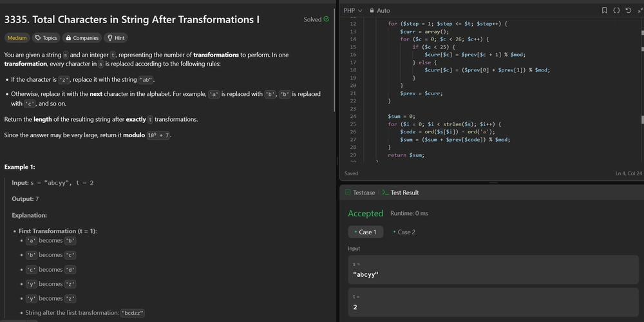Click the Input label above test values
The width and height of the screenshot is (644, 322).
point(354,249)
